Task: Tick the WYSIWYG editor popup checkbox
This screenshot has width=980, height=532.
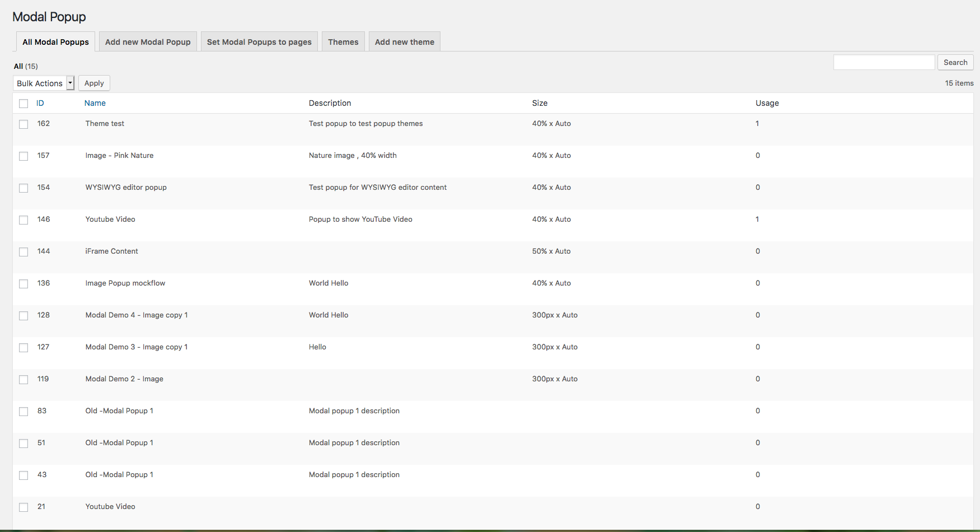Action: [24, 188]
